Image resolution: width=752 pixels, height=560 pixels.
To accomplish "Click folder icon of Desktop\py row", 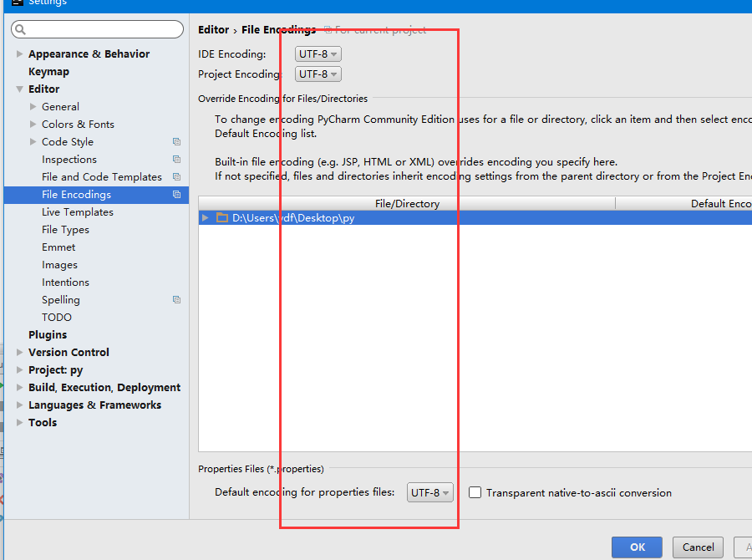I will pos(222,218).
